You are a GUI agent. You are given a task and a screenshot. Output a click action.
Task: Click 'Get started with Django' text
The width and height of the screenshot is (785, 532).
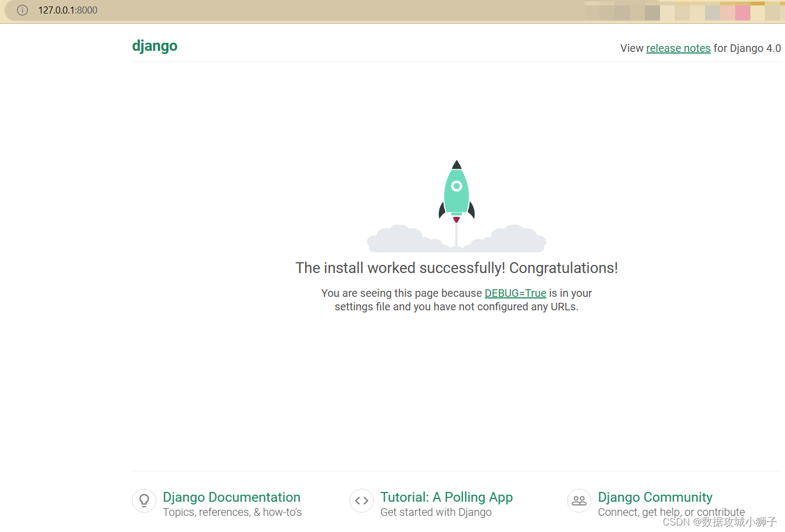point(436,512)
